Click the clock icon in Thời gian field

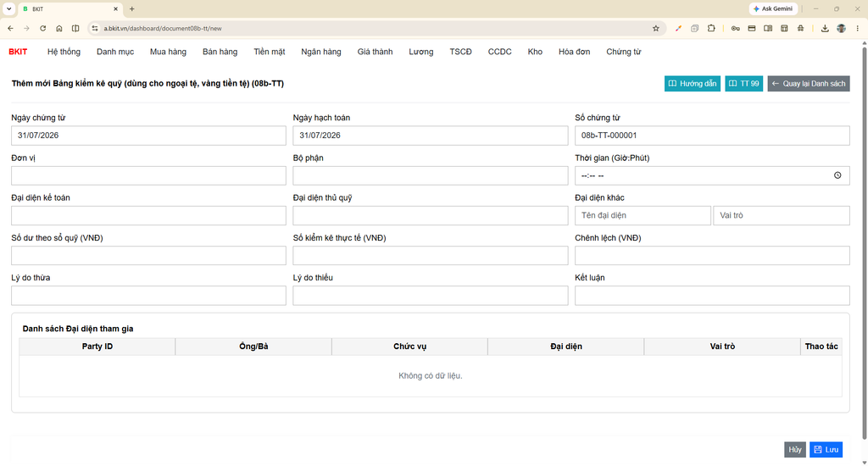837,175
